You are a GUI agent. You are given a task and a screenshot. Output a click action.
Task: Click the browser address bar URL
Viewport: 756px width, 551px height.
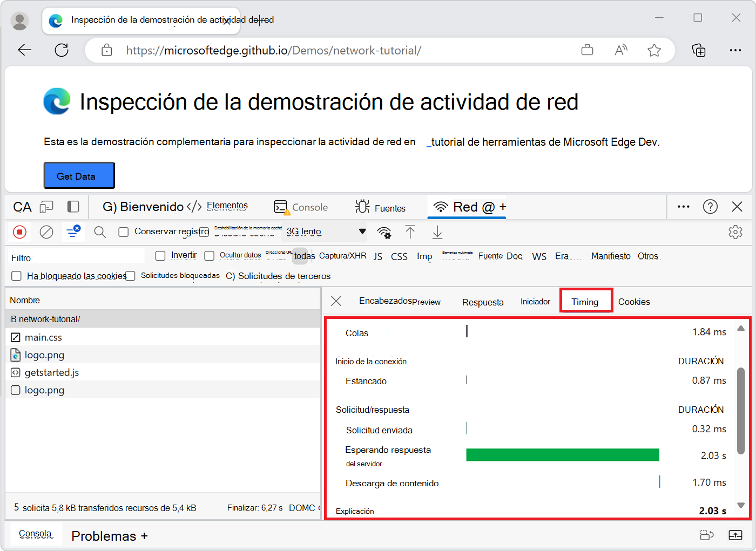pyautogui.click(x=274, y=50)
